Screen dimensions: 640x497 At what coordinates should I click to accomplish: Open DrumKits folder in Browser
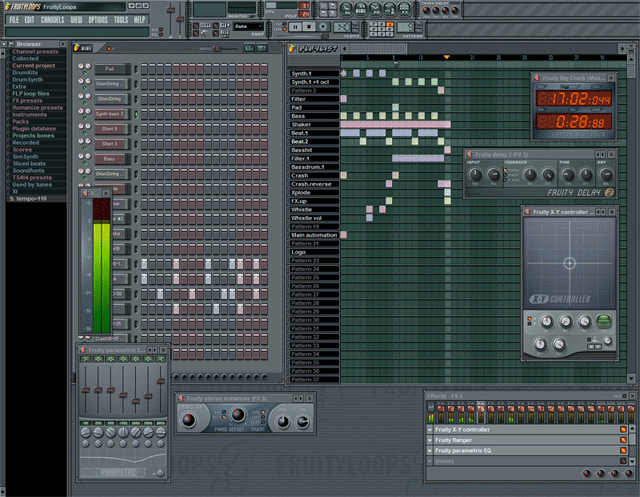(25, 73)
